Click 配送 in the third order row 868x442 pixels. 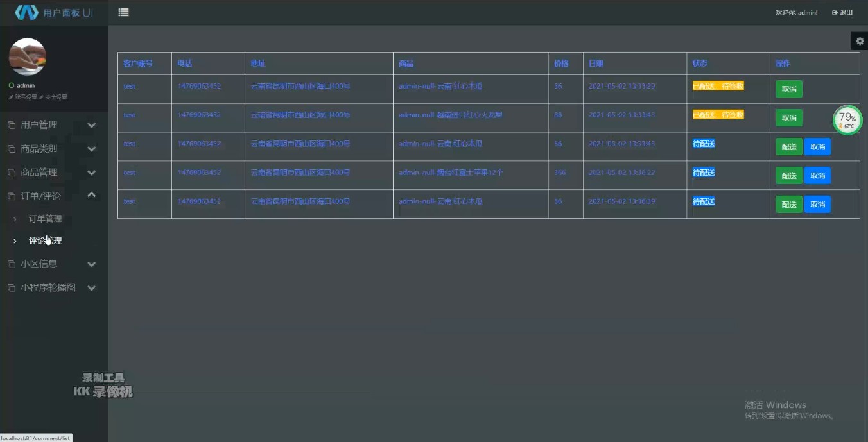pos(789,147)
